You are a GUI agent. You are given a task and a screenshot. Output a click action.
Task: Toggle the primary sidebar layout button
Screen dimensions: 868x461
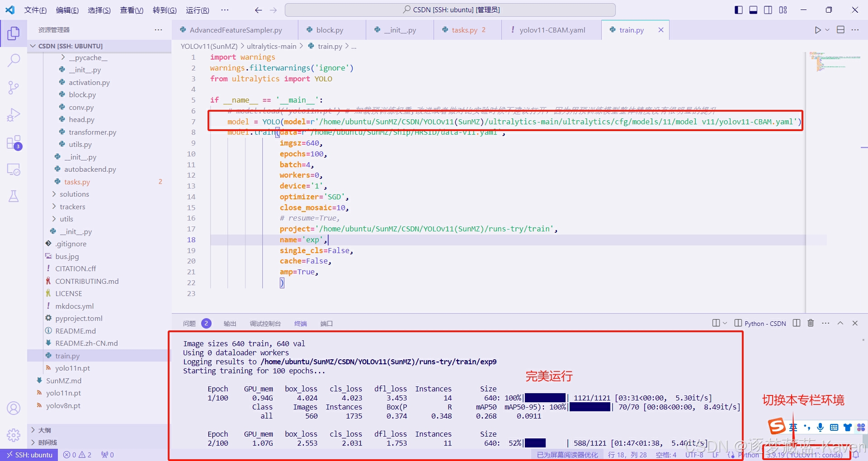pyautogui.click(x=739, y=10)
